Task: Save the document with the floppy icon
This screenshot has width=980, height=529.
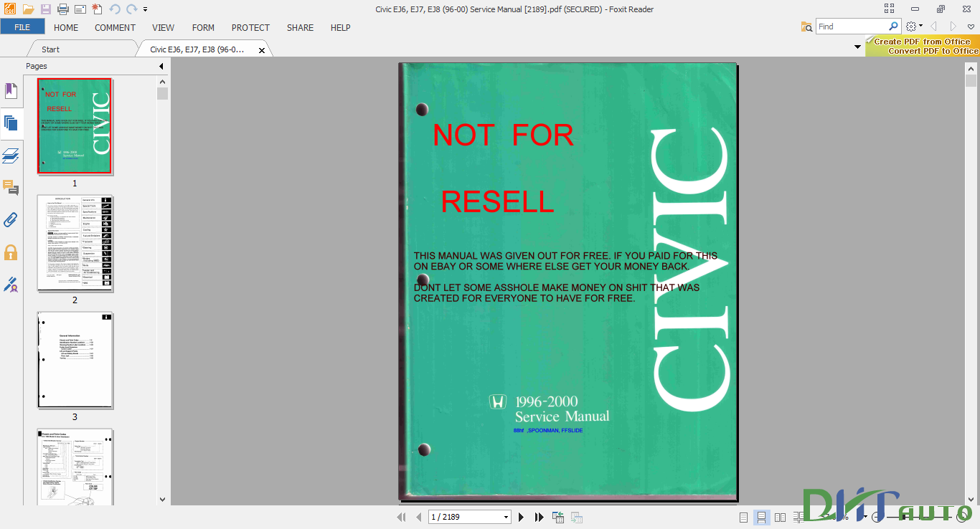Action: pos(46,9)
